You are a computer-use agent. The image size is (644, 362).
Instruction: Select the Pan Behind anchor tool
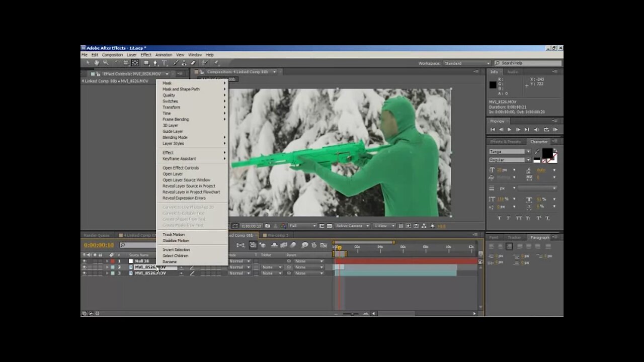pos(135,63)
